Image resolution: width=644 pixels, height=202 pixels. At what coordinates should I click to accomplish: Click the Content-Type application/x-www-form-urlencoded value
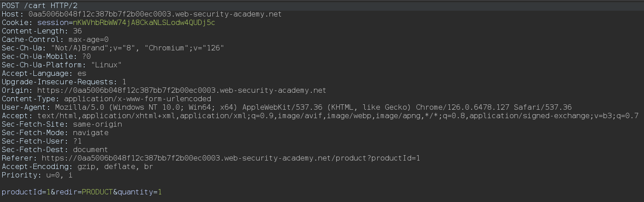138,99
